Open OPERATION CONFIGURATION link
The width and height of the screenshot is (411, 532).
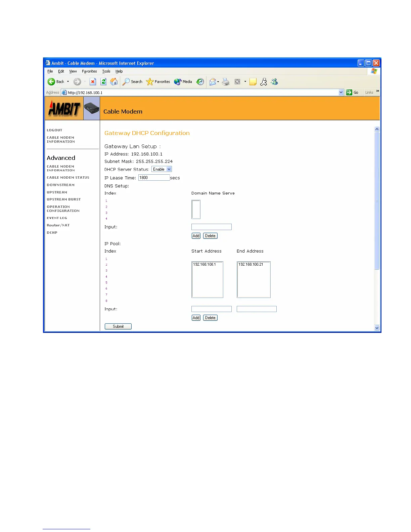tap(63, 209)
